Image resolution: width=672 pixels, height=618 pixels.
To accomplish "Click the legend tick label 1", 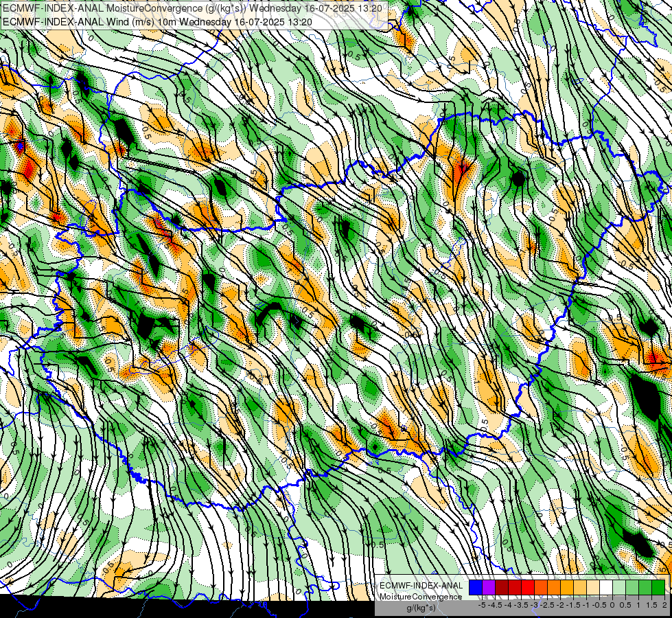I will click(x=638, y=605).
